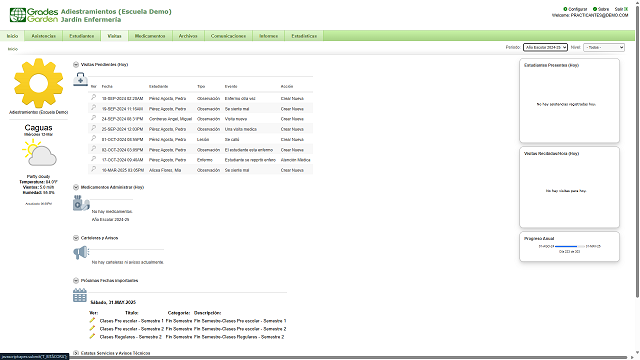Edit Clases Pre escolar - Semestre 2 pencil
640x360 pixels.
(92, 328)
